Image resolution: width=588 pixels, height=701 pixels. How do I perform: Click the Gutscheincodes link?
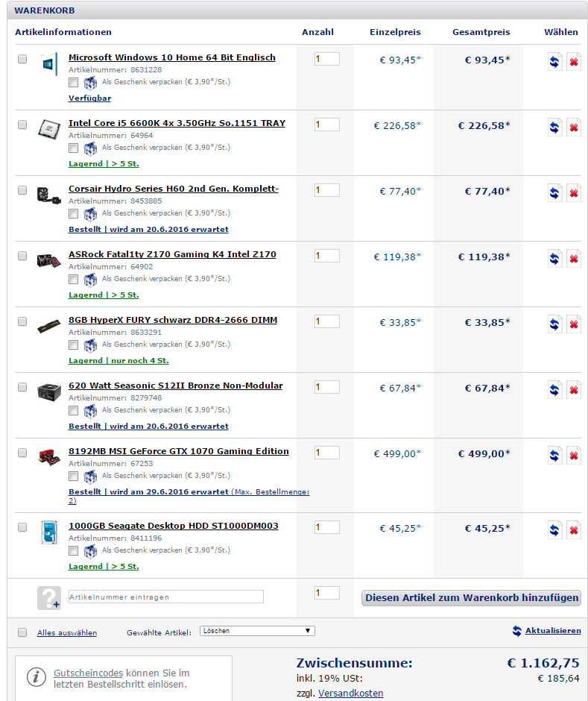(88, 673)
